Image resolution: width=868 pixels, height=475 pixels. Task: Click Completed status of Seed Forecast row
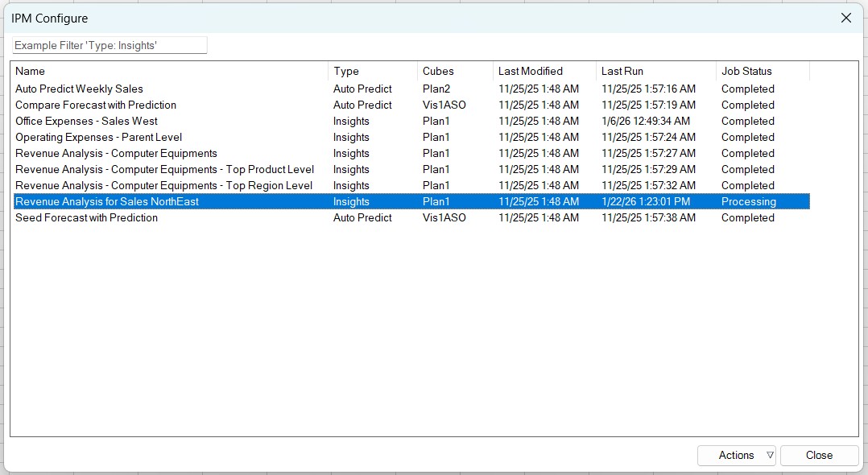coord(747,217)
